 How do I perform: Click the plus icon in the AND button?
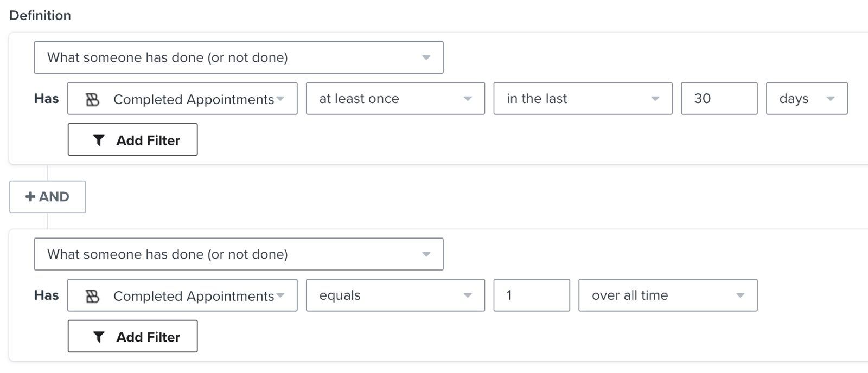(30, 197)
